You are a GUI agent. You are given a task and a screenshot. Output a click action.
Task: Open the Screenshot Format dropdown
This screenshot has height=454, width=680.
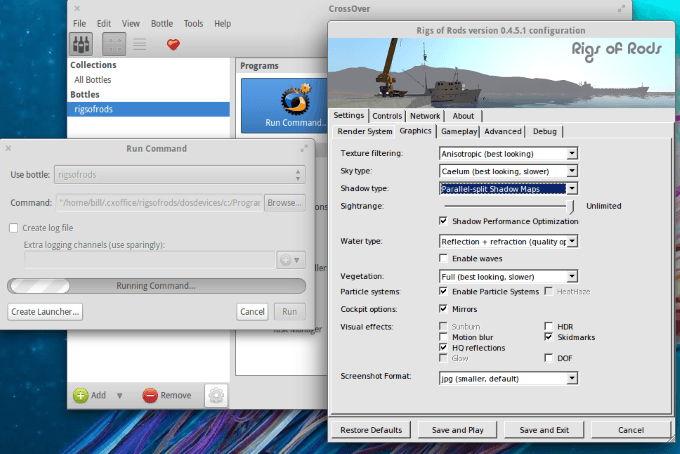tap(508, 379)
